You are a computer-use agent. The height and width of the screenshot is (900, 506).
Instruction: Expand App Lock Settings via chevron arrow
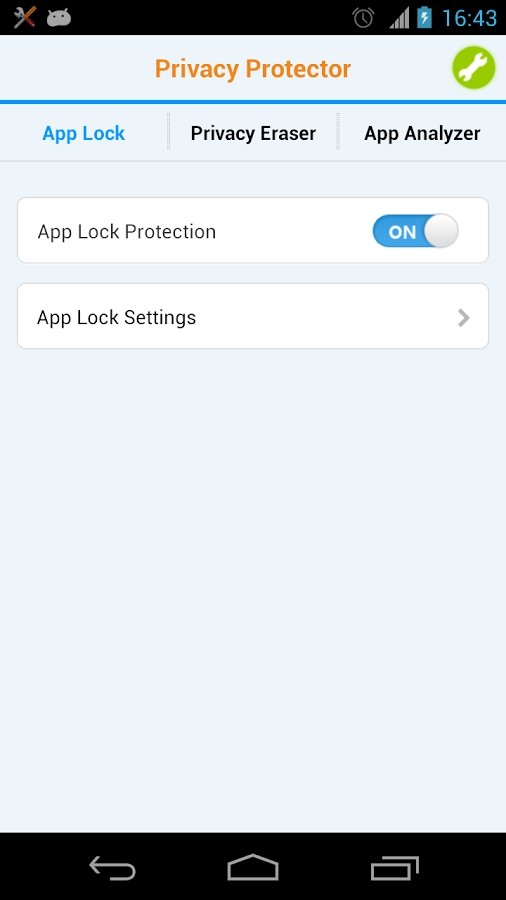[464, 317]
